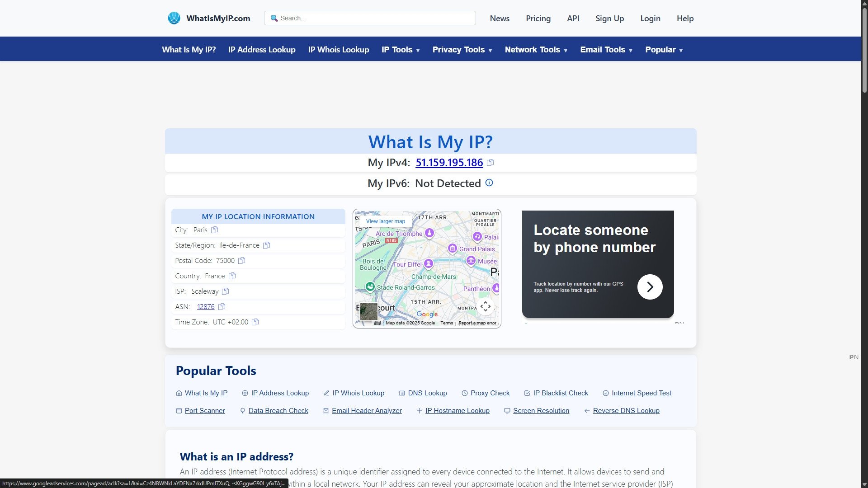This screenshot has height=488, width=868.
Task: Copy the City value Paris
Action: tap(215, 230)
